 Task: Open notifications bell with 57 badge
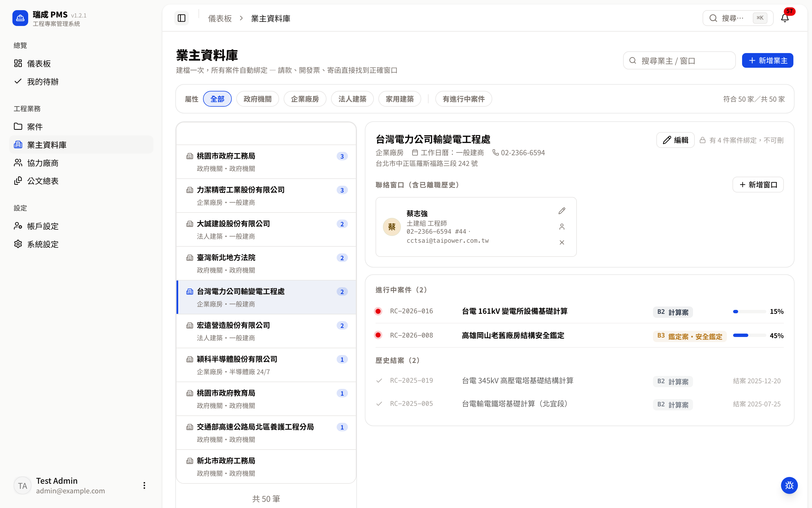(x=785, y=18)
